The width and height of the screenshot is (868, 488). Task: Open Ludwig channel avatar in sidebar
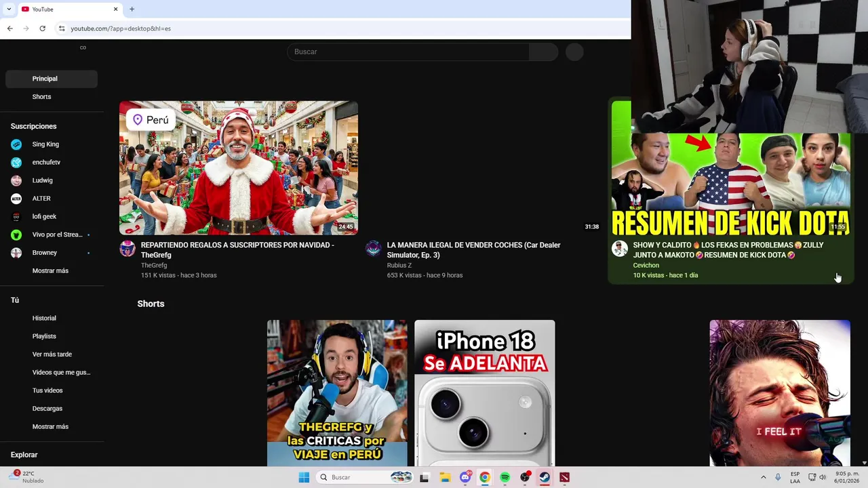(16, 180)
